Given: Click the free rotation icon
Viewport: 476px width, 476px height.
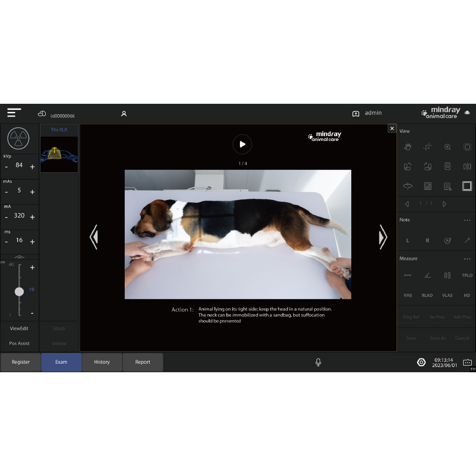Looking at the screenshot, I should [408, 186].
